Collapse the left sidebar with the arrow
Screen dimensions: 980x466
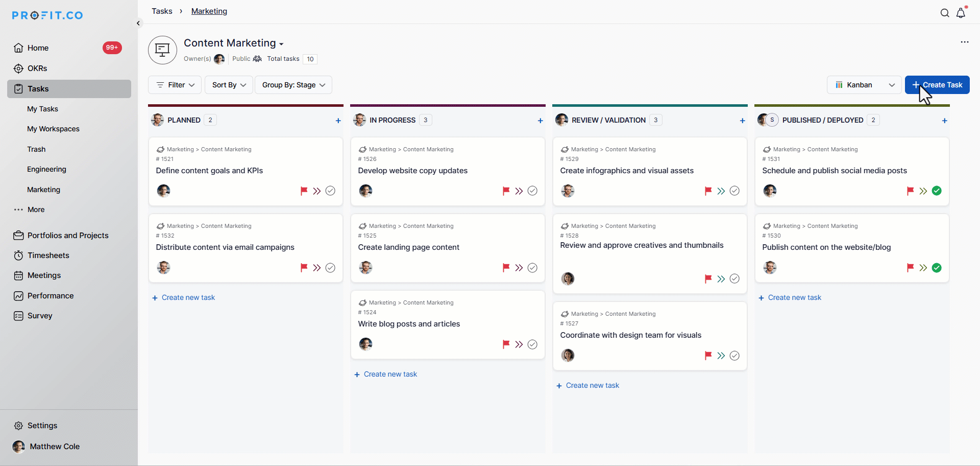tap(138, 23)
